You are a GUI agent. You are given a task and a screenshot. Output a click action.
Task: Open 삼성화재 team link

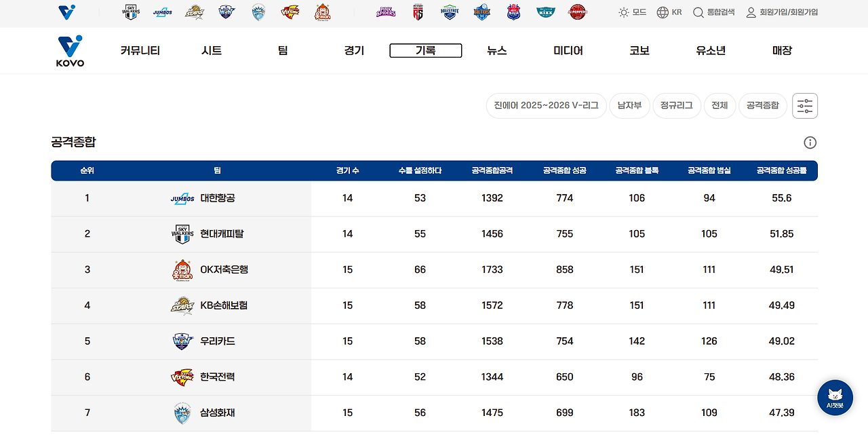tap(218, 413)
